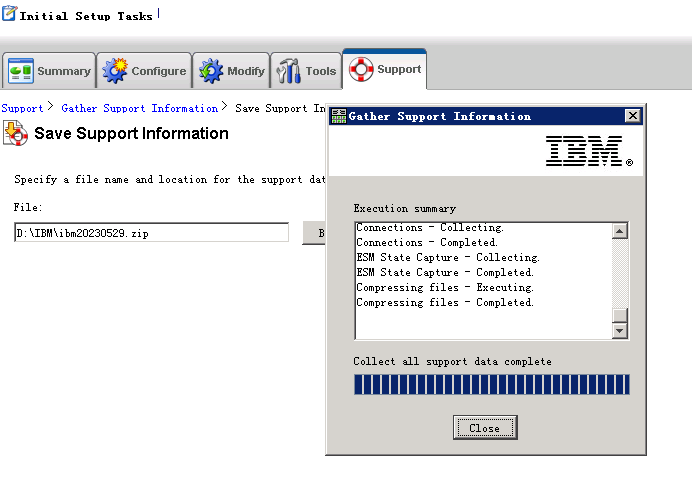Click the Modify tab gear icon
The image size is (692, 493).
tap(211, 71)
